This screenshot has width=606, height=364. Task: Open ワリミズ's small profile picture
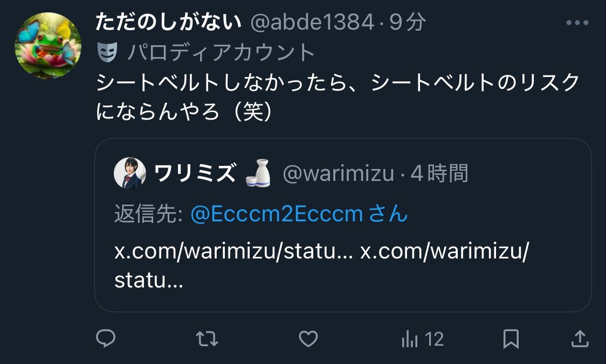[130, 173]
